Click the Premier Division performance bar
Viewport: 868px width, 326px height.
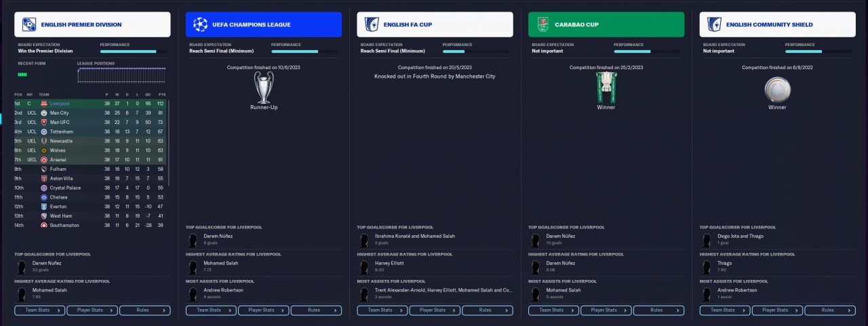[x=132, y=51]
